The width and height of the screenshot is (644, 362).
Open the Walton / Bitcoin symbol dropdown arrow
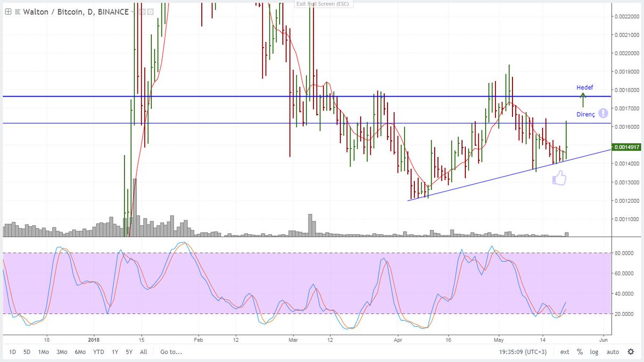click(132, 12)
